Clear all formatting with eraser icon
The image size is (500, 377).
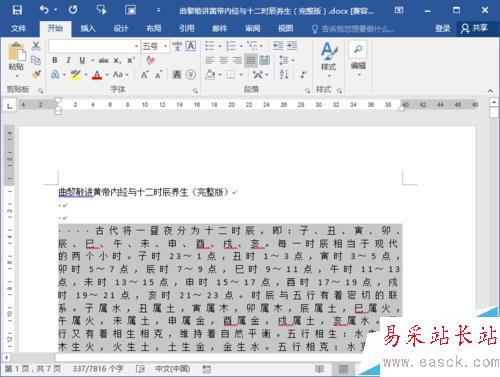coord(150,60)
